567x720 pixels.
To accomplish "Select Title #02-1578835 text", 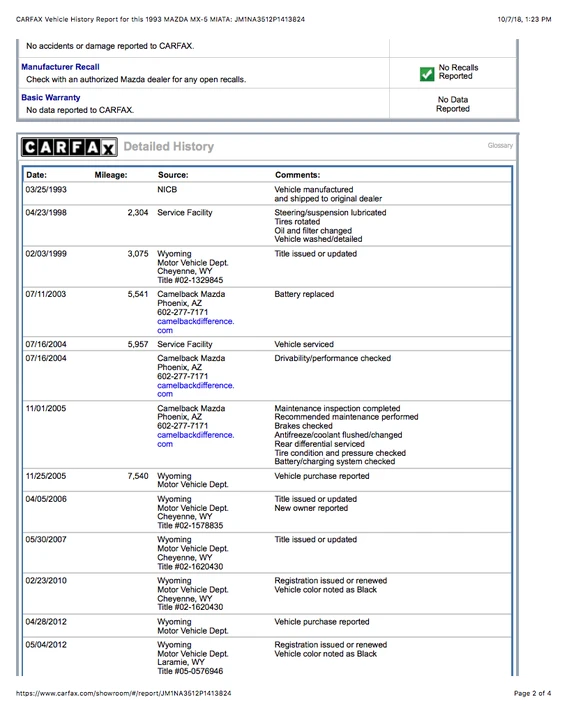I will point(190,526).
